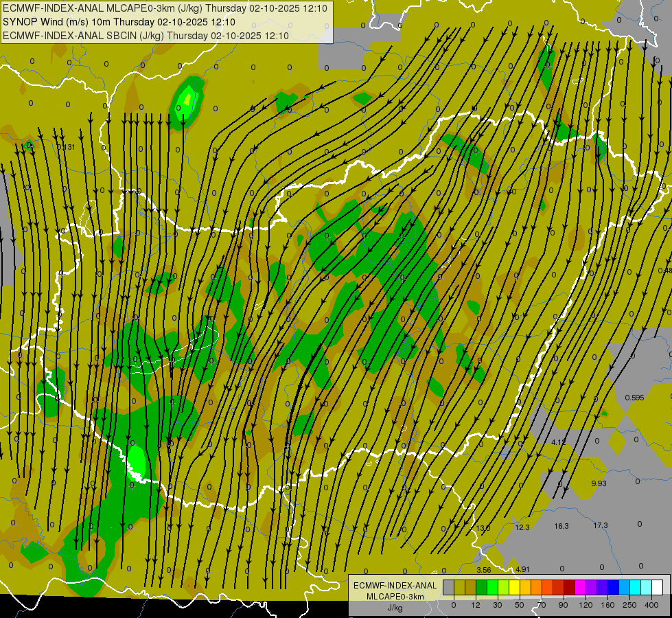Select the dark green legend swatch
672x618 pixels.
pos(481,588)
